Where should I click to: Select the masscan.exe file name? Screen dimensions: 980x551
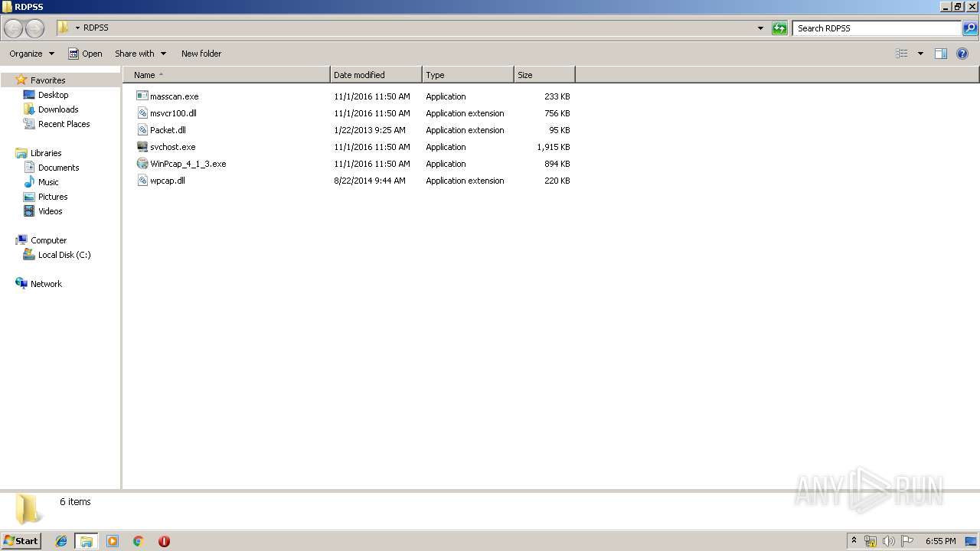175,96
